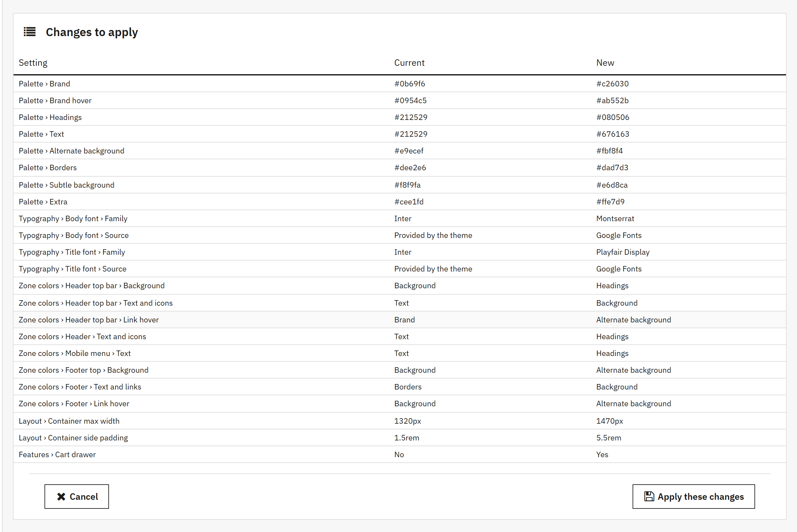Click new Borders value #dad7d3
Image resolution: width=797 pixels, height=532 pixels.
(612, 168)
